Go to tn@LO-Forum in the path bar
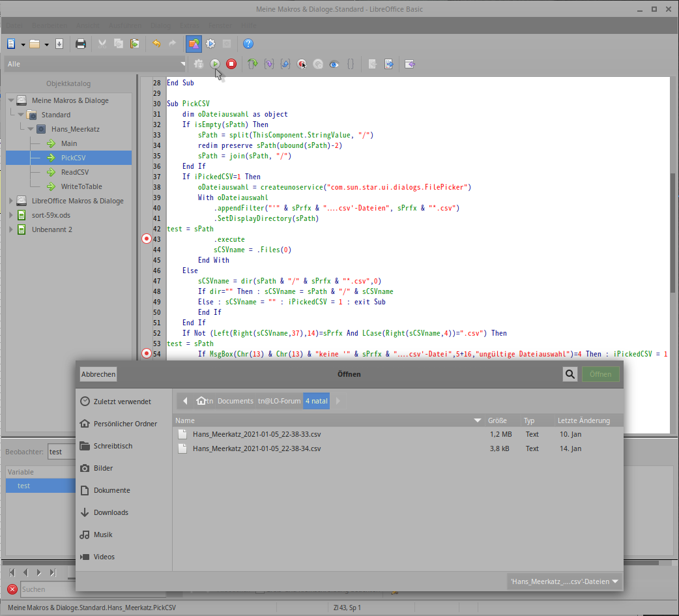The height and width of the screenshot is (616, 679). pos(280,401)
